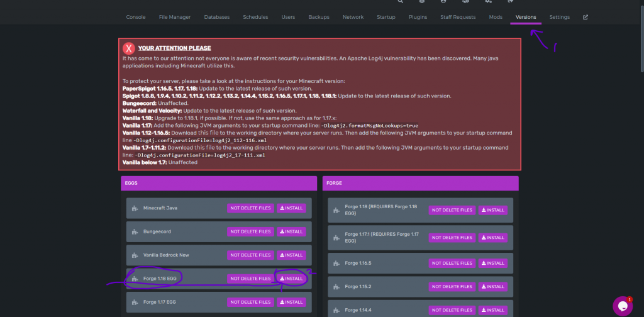644x317 pixels.
Task: Install the Forge 1.17 EGG
Action: 291,302
